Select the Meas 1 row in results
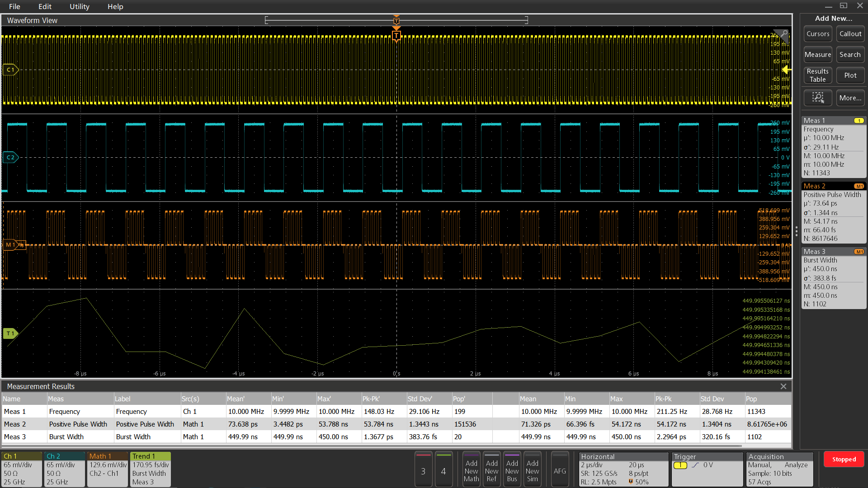The width and height of the screenshot is (868, 488). 396,412
